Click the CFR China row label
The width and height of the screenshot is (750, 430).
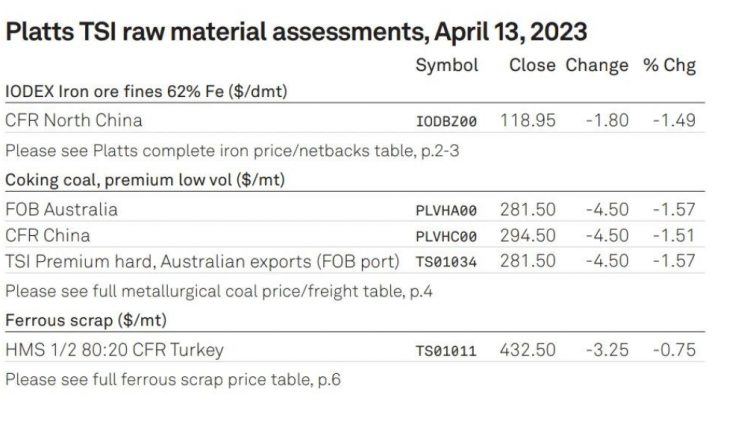coord(47,235)
